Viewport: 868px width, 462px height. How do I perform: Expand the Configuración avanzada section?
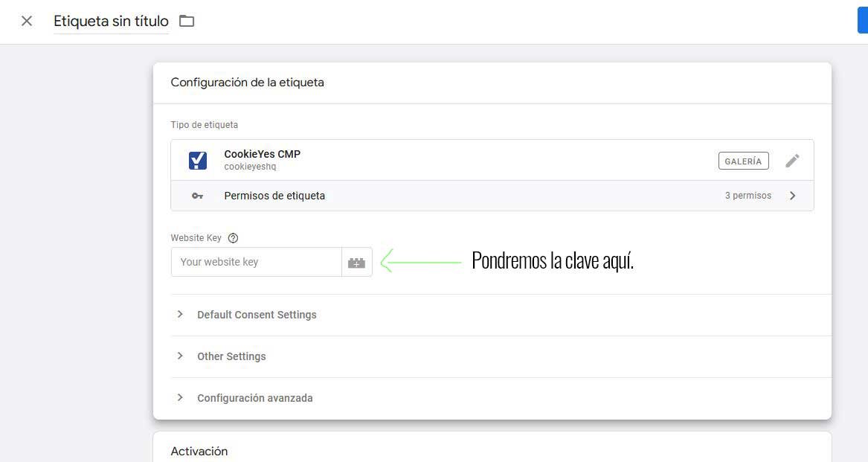tap(254, 398)
